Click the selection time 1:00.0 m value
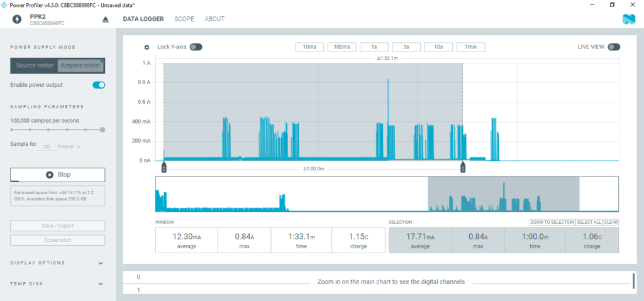This screenshot has width=644, height=301. coord(535,236)
